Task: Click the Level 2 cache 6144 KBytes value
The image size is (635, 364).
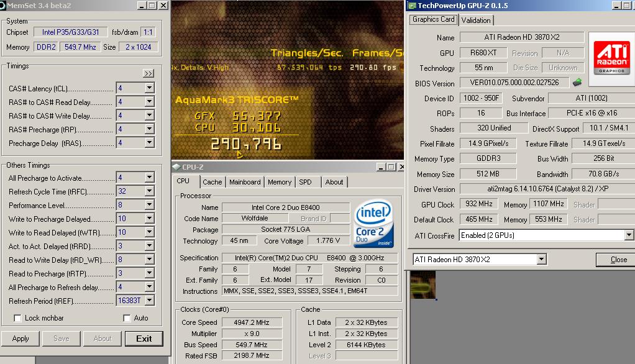Action: coord(366,345)
